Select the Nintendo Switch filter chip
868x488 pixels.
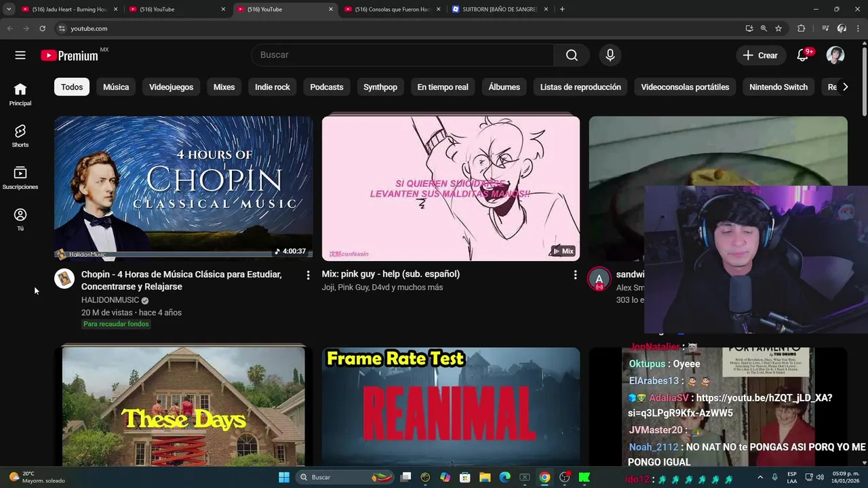[x=778, y=87]
